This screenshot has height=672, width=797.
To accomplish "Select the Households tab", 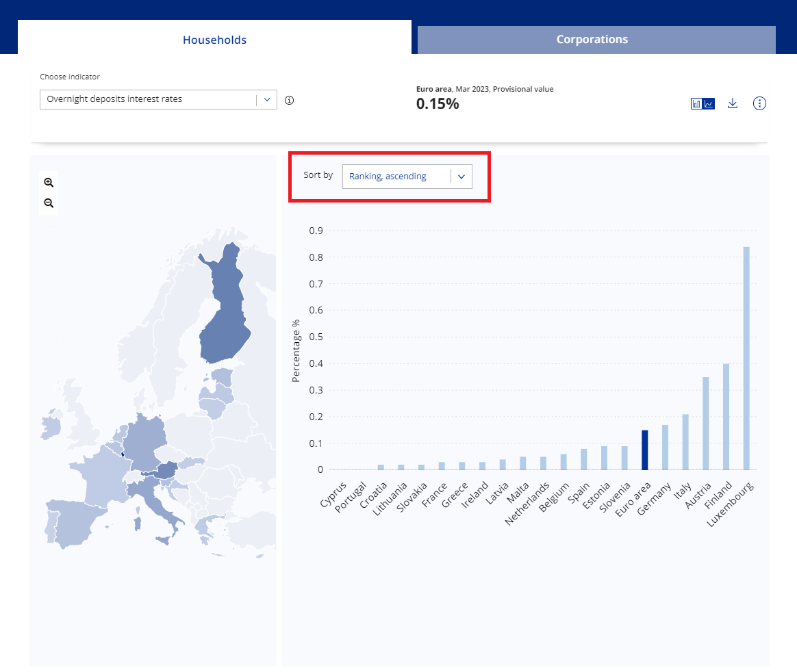I will click(214, 40).
